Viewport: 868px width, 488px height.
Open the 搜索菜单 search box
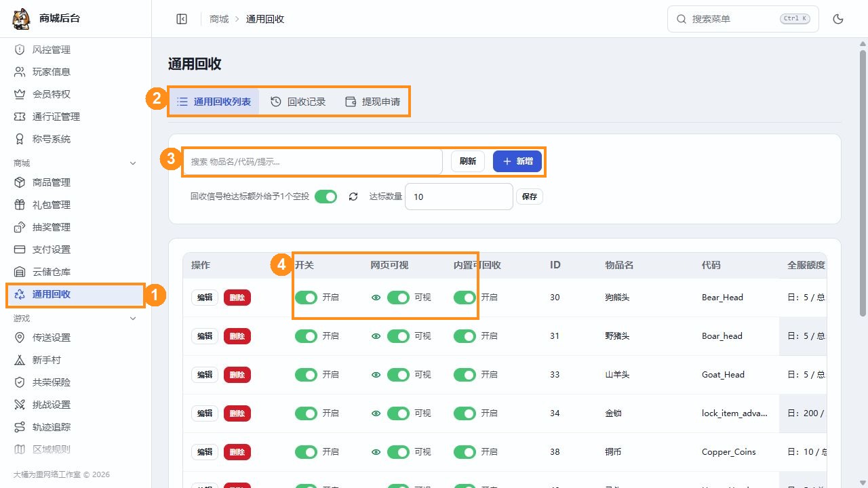point(743,19)
